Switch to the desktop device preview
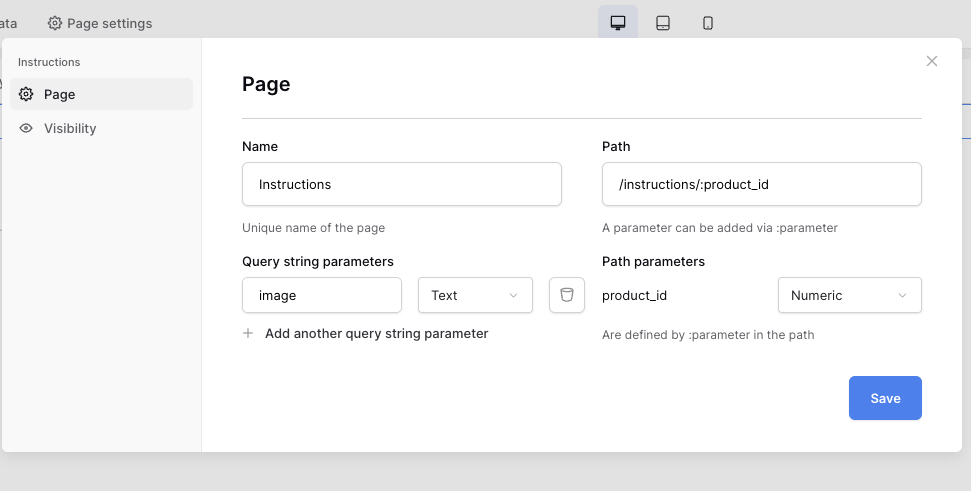The width and height of the screenshot is (971, 491). click(618, 23)
